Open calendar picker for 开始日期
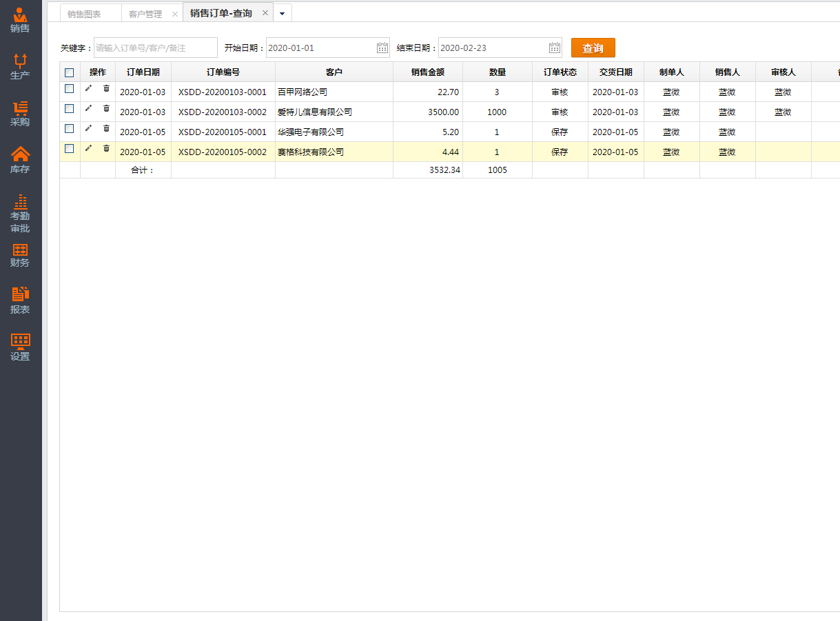The height and width of the screenshot is (621, 840). click(x=382, y=48)
